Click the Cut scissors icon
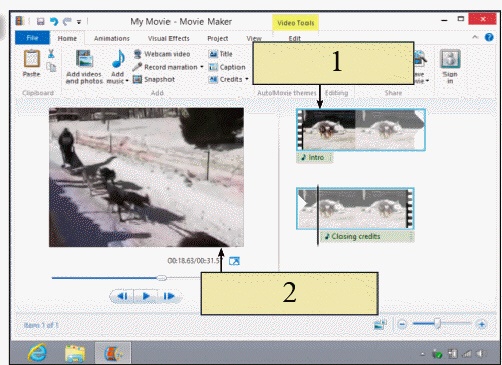502x365 pixels. click(x=51, y=54)
